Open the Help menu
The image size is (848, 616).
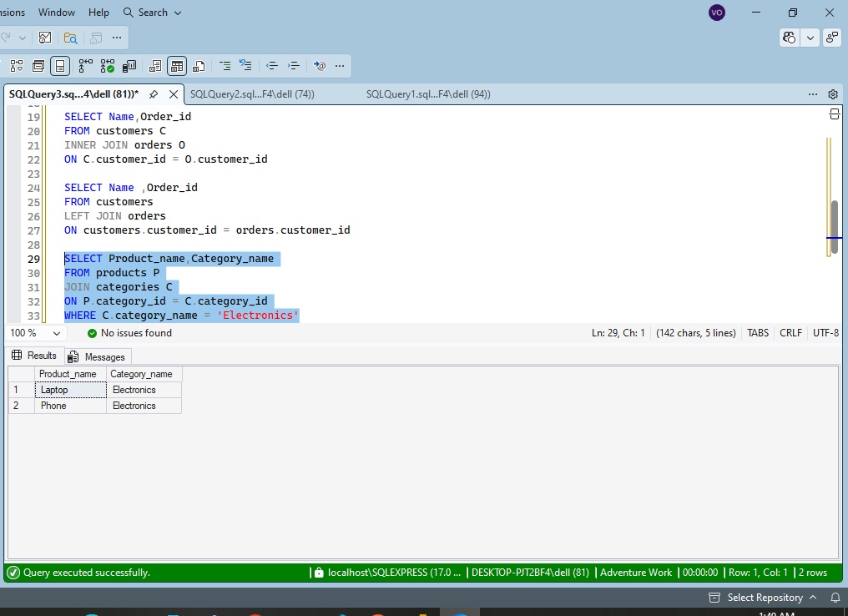click(x=98, y=13)
